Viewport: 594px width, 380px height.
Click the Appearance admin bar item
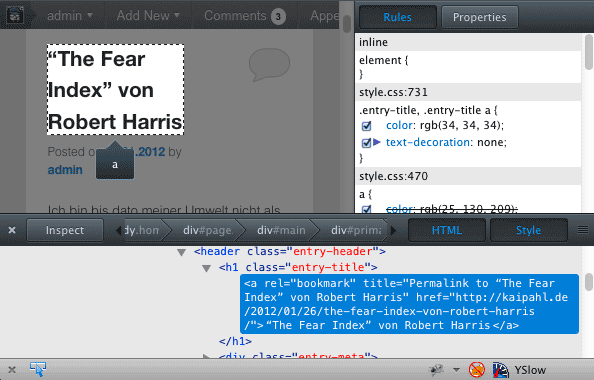324,16
